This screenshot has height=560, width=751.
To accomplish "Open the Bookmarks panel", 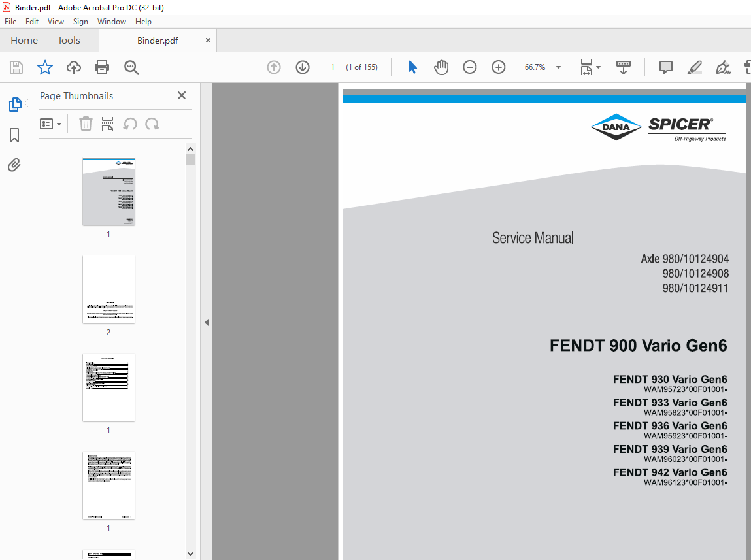I will click(14, 135).
